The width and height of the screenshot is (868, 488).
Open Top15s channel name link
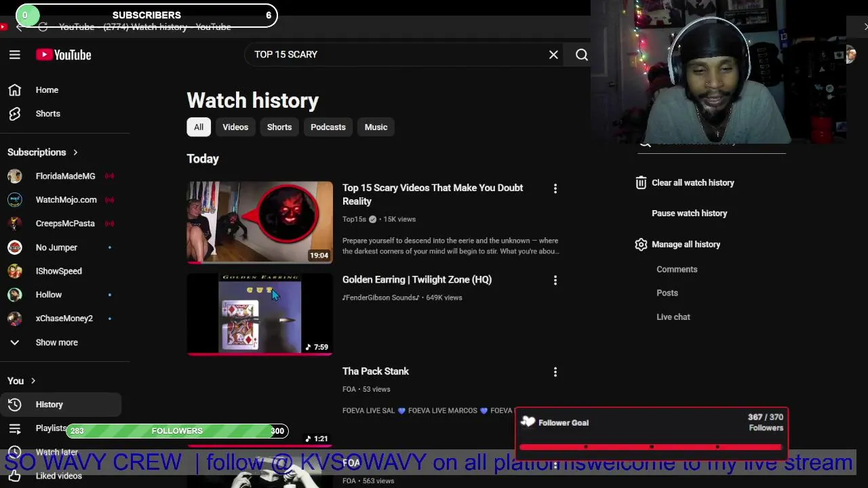354,220
